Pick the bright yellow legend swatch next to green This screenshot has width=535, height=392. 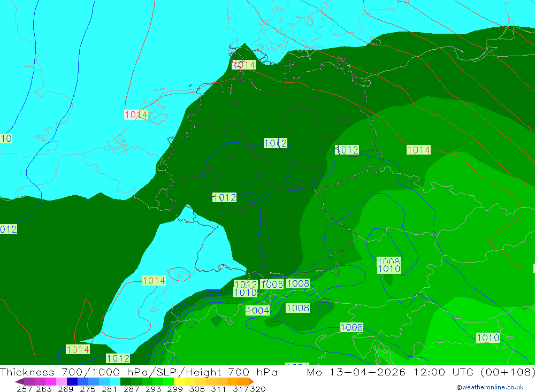point(179,381)
